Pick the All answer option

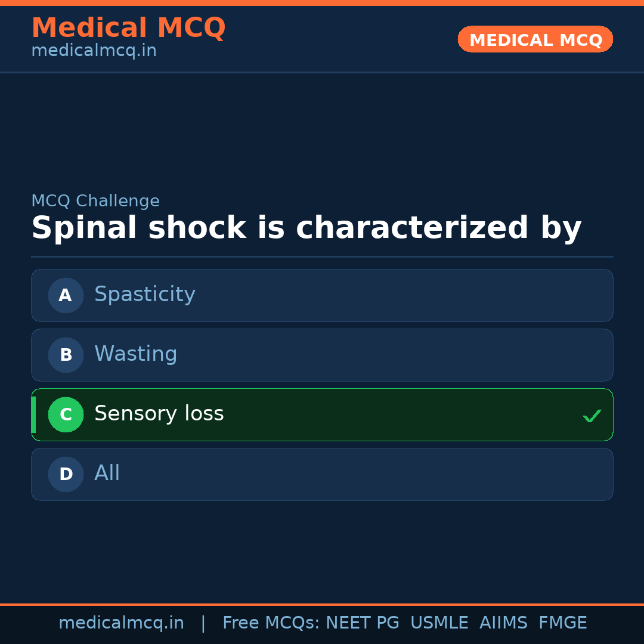point(322,474)
